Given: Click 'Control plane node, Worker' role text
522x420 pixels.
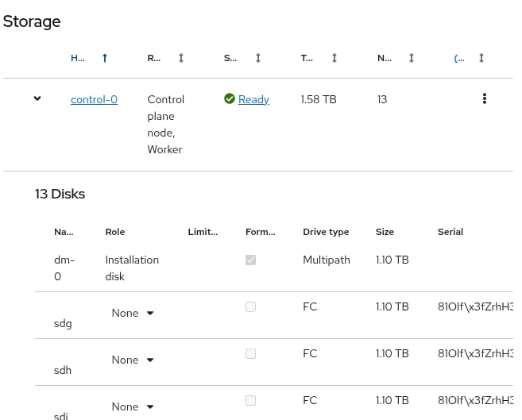Looking at the screenshot, I should [166, 125].
